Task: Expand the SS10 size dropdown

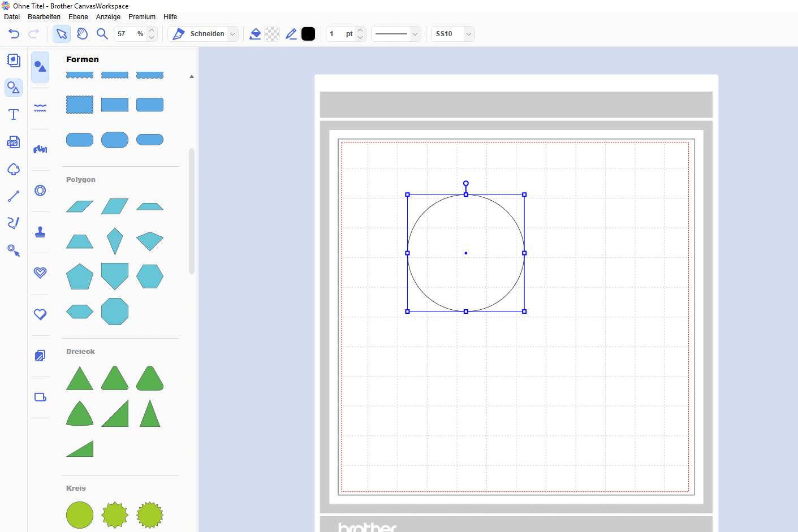Action: pos(468,34)
